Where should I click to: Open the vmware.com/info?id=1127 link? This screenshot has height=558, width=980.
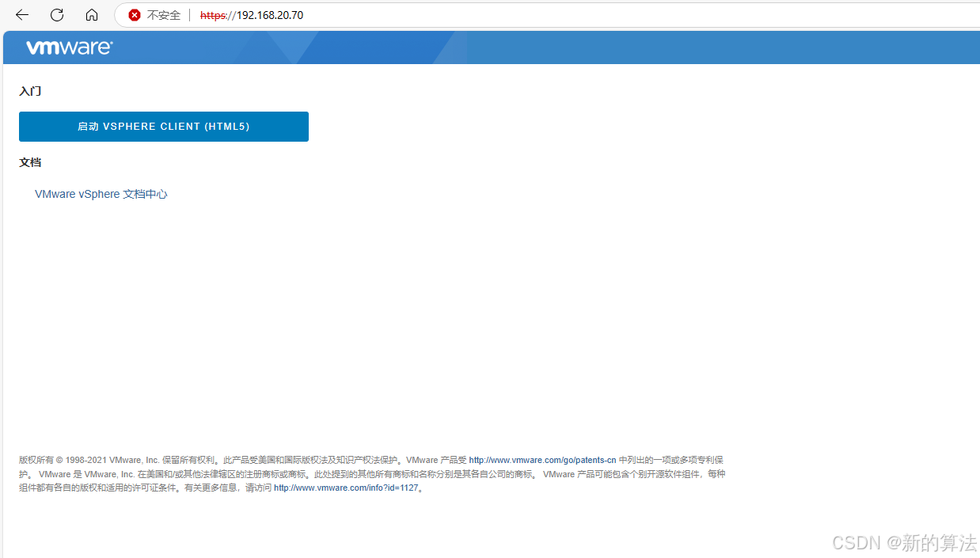(x=346, y=488)
